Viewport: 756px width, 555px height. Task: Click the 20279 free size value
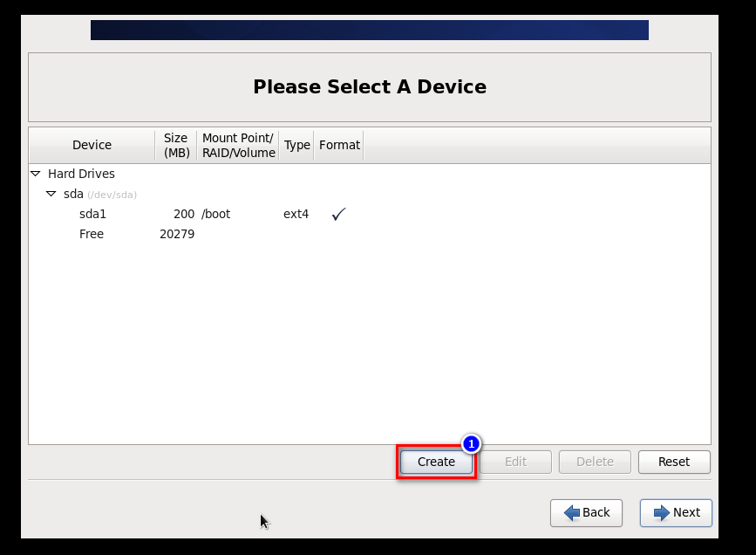click(177, 234)
